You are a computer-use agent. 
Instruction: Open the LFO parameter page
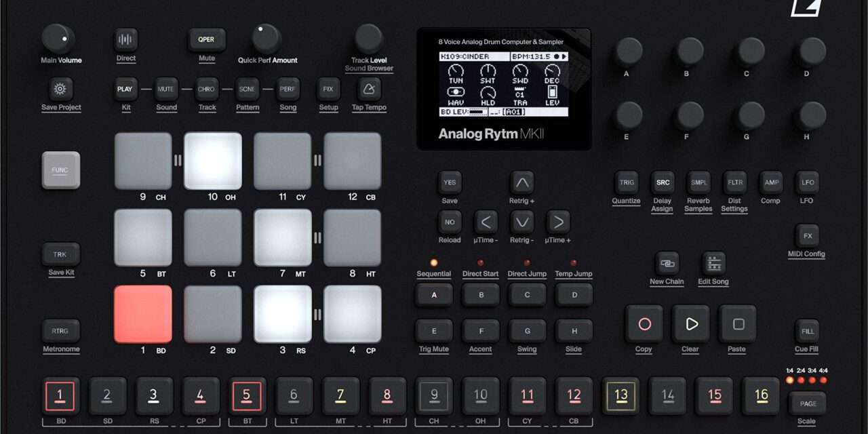(807, 182)
